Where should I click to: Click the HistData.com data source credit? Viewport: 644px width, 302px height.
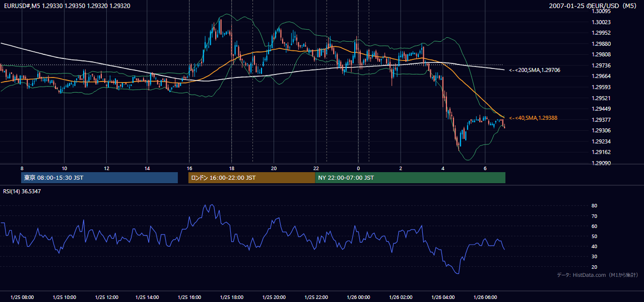tap(598, 275)
